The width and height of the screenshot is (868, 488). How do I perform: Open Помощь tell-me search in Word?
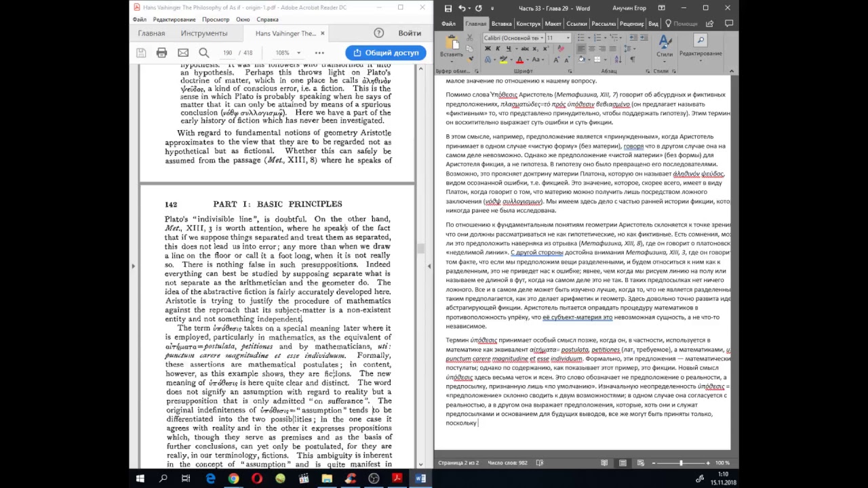click(682, 23)
